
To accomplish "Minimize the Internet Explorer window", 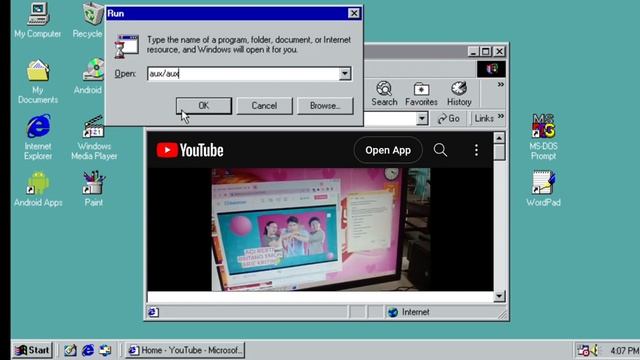I will [473, 51].
